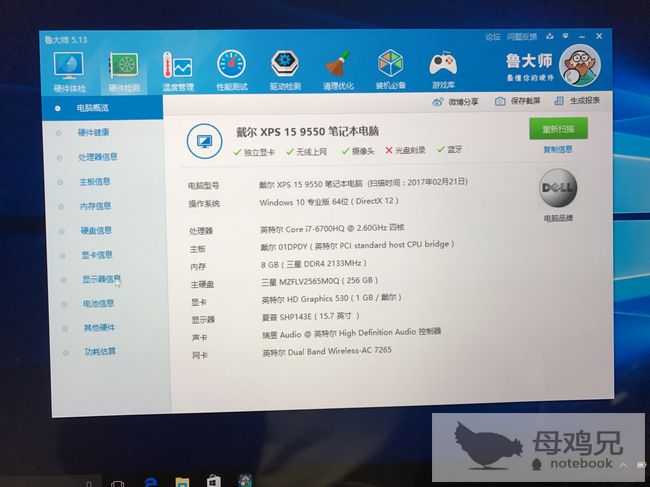This screenshot has width=650, height=487.
Task: Click the green 重新扫描 rescan button
Action: 558,129
